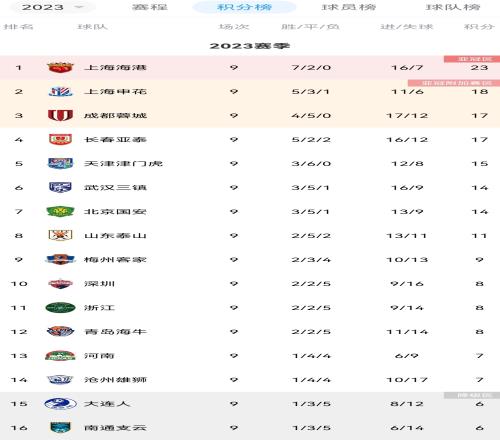The height and width of the screenshot is (440, 500).
Task: Open the 球员榜 tab
Action: [x=348, y=7]
